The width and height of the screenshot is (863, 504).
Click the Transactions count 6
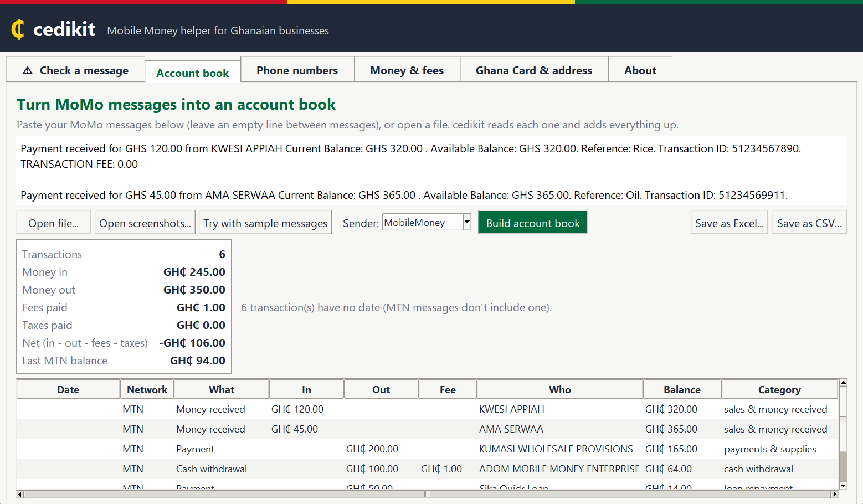click(222, 254)
